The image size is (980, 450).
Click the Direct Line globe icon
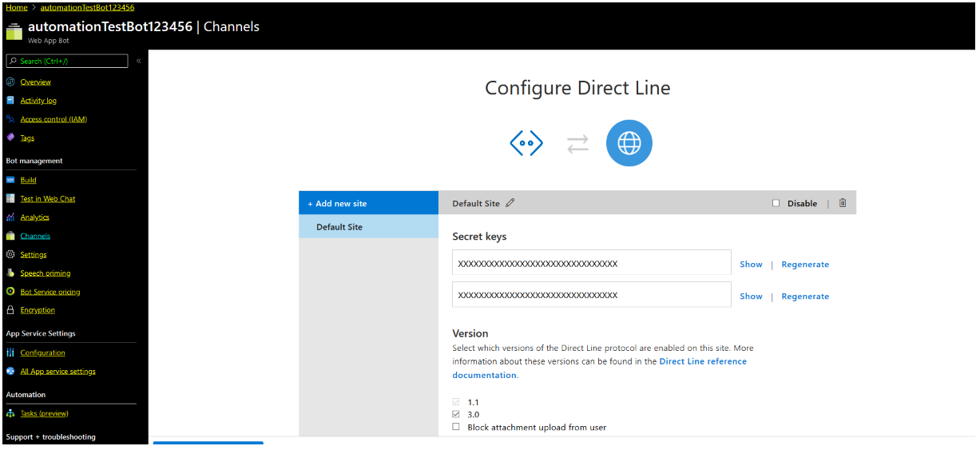(629, 143)
